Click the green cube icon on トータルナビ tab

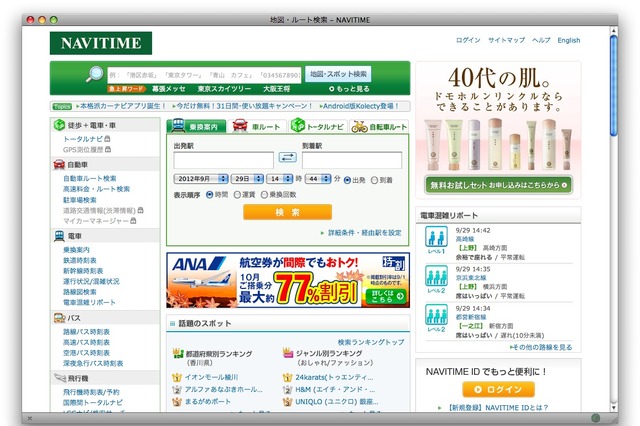coord(298,125)
